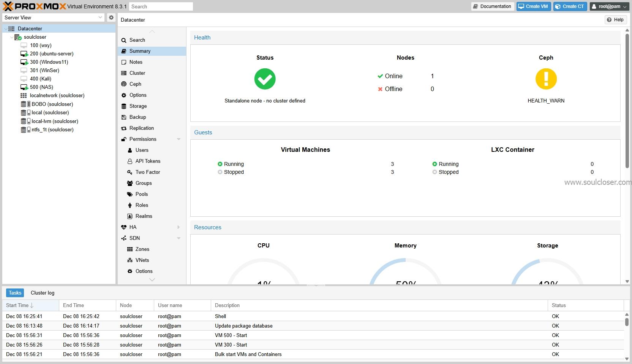
Task: Click the Datacenter tree icon
Action: [x=11, y=28]
